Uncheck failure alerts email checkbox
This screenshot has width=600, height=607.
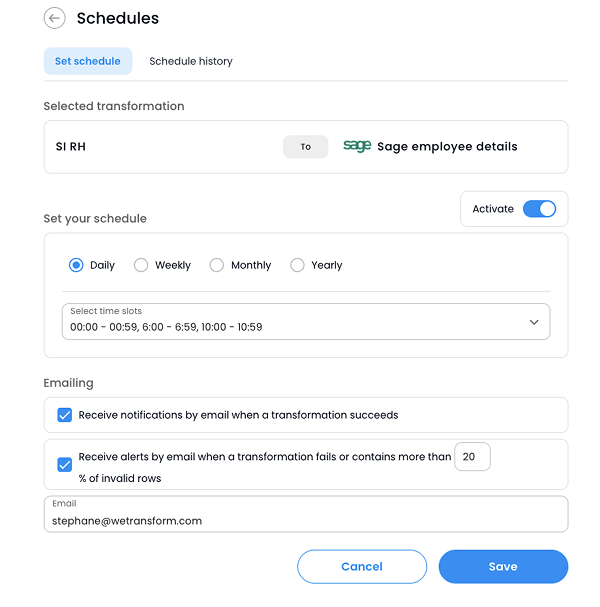click(x=65, y=464)
